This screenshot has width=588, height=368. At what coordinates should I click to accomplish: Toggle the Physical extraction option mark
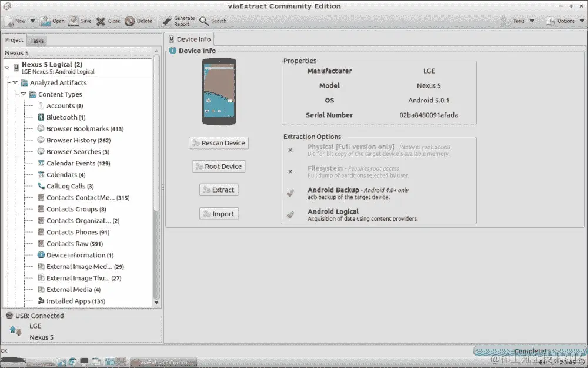point(290,150)
